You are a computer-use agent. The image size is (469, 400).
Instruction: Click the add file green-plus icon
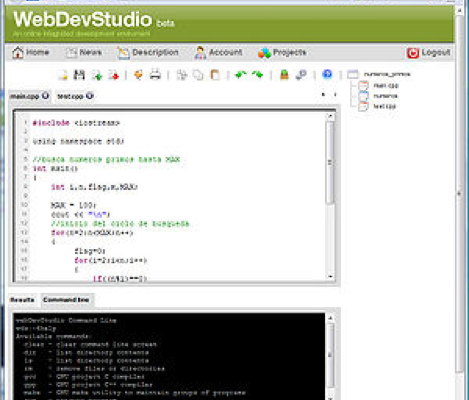coord(97,75)
